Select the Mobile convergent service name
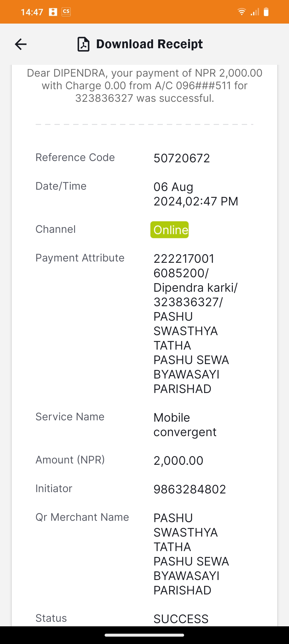This screenshot has height=644, width=289. [185, 425]
